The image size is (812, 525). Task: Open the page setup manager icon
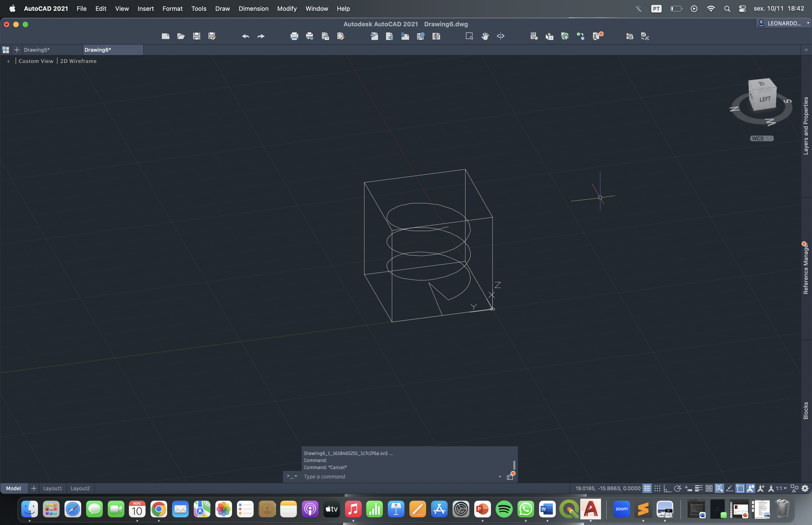tap(325, 36)
